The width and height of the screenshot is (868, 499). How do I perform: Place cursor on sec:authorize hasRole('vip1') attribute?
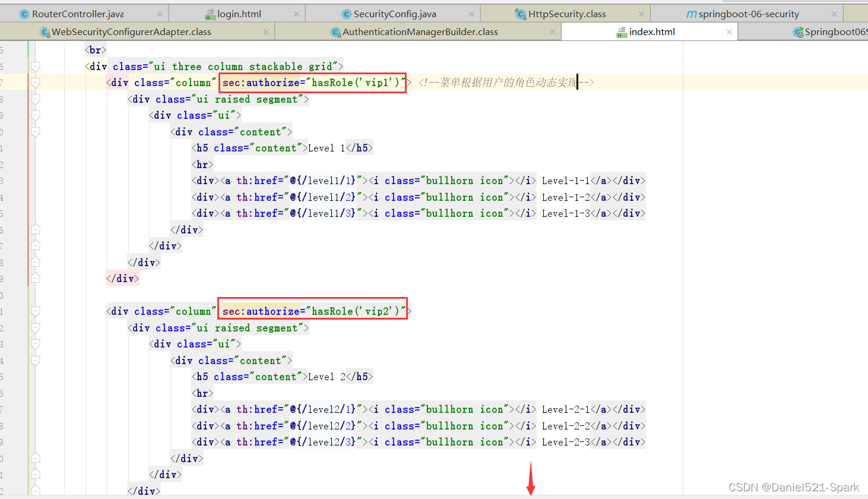point(313,83)
